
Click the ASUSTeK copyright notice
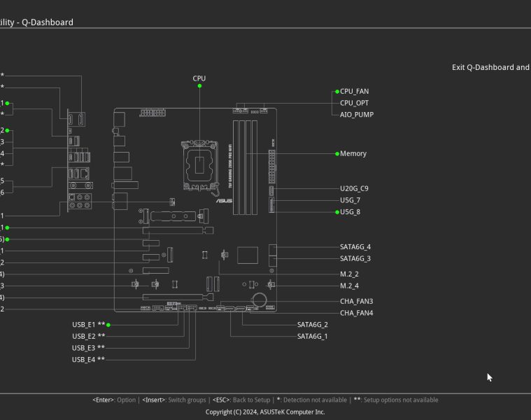click(265, 412)
